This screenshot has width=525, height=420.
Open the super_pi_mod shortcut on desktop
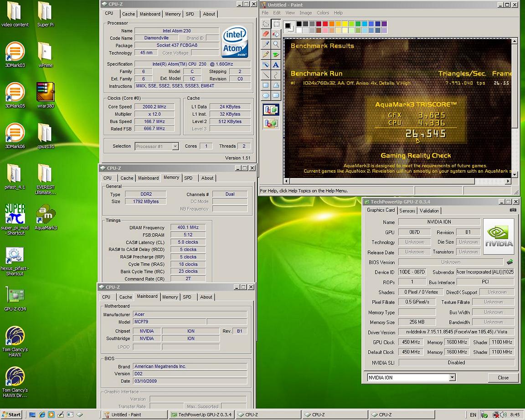(15, 219)
